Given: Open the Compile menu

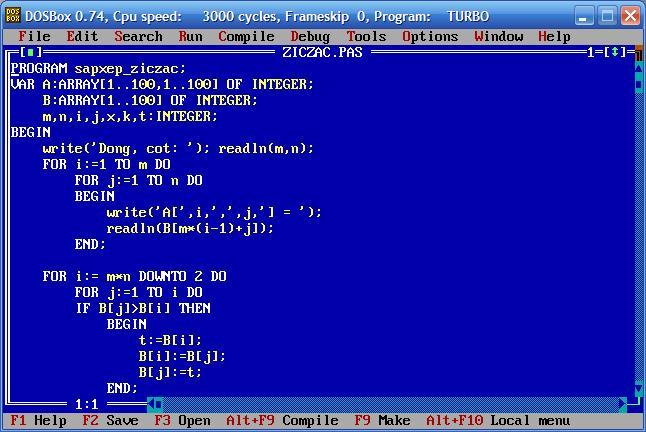Looking at the screenshot, I should click(x=246, y=36).
